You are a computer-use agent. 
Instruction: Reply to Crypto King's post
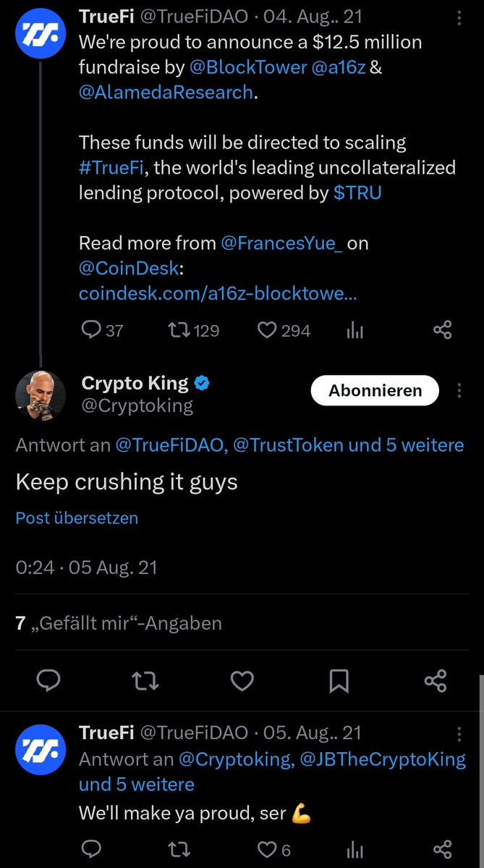[x=48, y=681]
